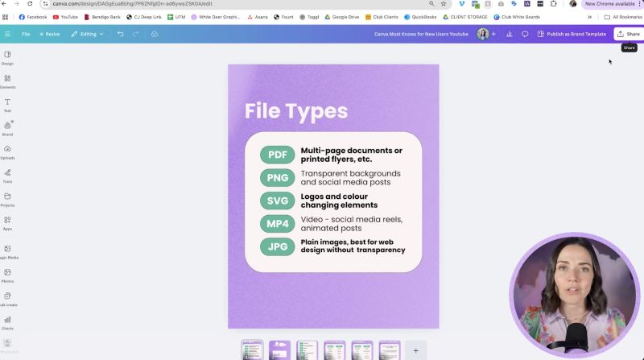Select the sixth page thumbnail
This screenshot has height=360, width=644.
(390, 350)
